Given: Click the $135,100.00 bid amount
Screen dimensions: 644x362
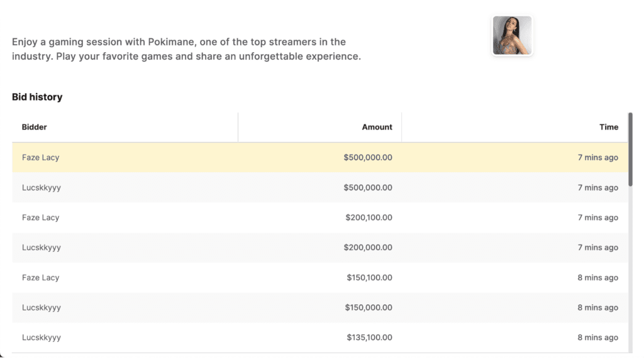Looking at the screenshot, I should point(369,337).
